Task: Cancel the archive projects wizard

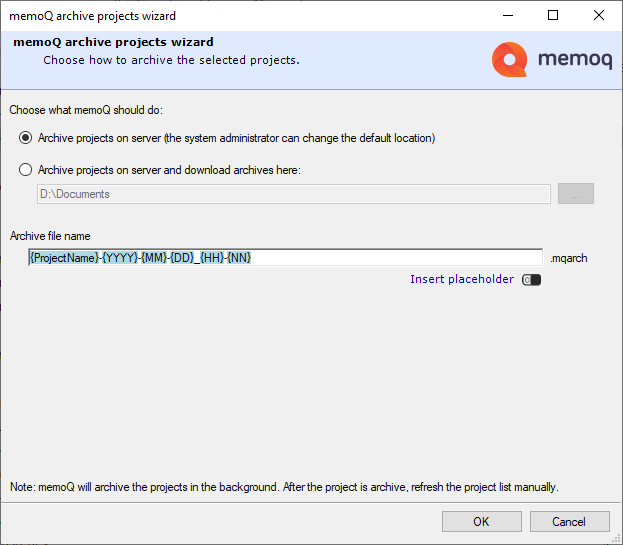Action: [x=569, y=521]
